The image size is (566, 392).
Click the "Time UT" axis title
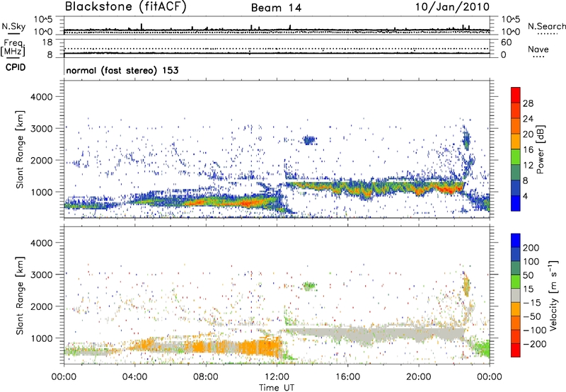point(277,388)
